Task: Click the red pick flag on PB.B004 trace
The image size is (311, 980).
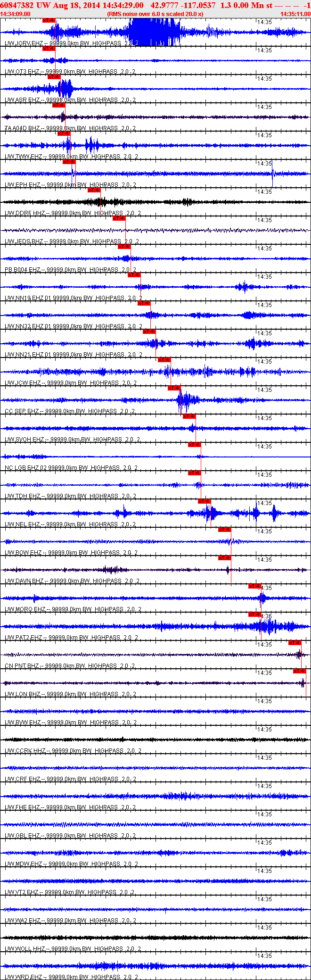Action: click(124, 247)
